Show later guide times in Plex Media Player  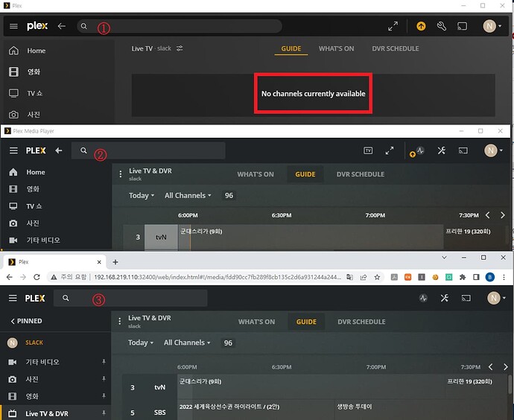(x=503, y=215)
